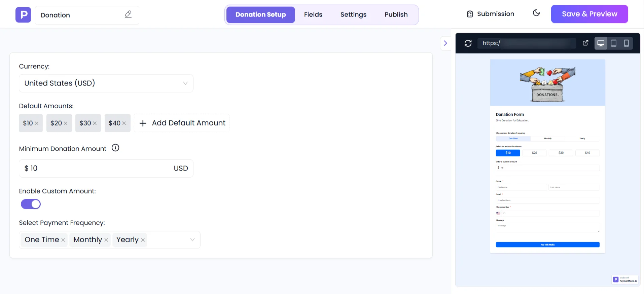The image size is (644, 294).
Task: Select One Time in form preview
Action: pos(513,139)
